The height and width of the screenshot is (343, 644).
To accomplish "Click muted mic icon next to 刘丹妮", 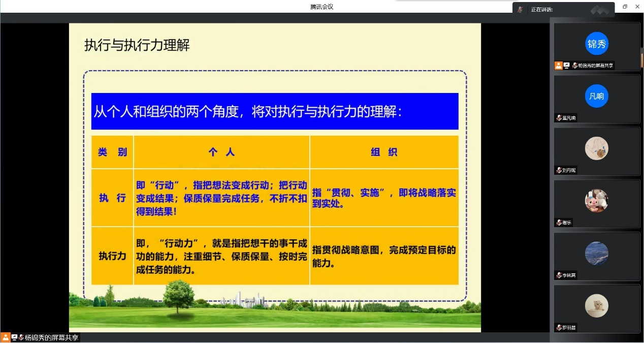I will (559, 170).
